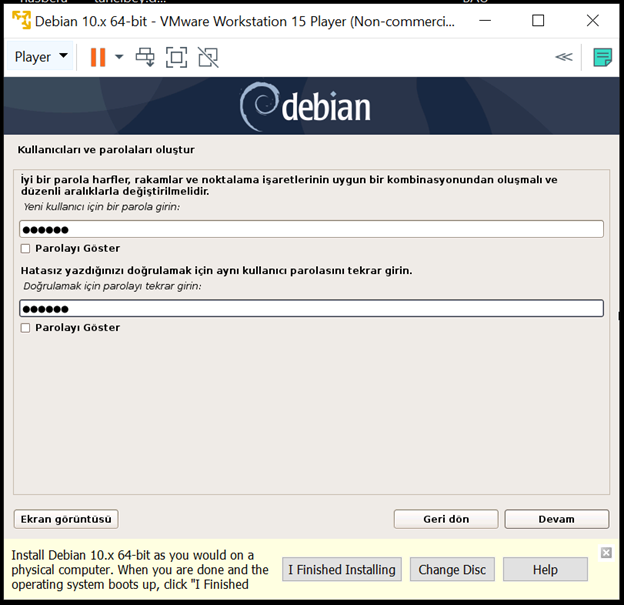Click the 'Doğrulamak için parolayı tekrar girin:' label
624x605 pixels.
coord(112,286)
